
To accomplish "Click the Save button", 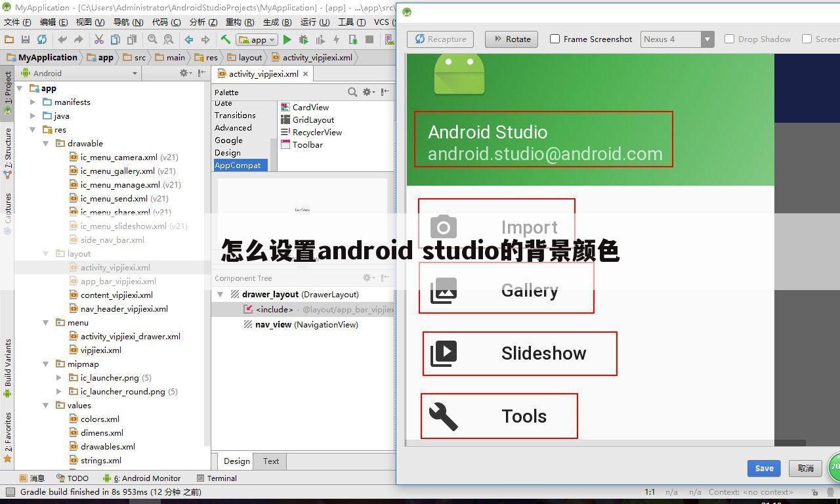I will tap(764, 468).
